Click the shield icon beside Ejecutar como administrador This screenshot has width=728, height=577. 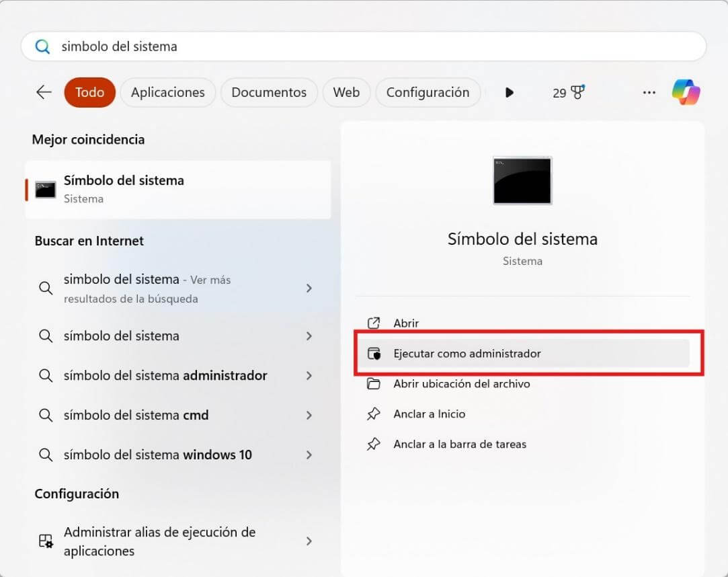pyautogui.click(x=375, y=353)
